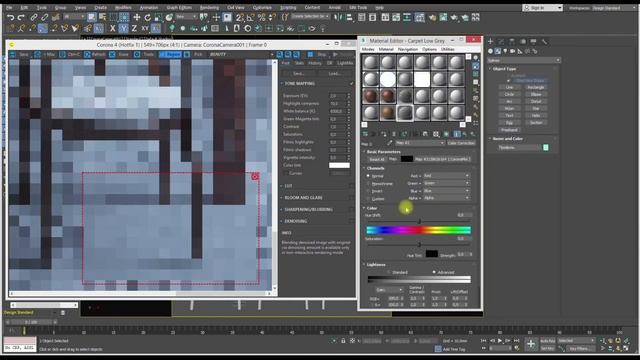The height and width of the screenshot is (360, 640).
Task: Open the Green channel source dropdown
Action: tap(446, 183)
